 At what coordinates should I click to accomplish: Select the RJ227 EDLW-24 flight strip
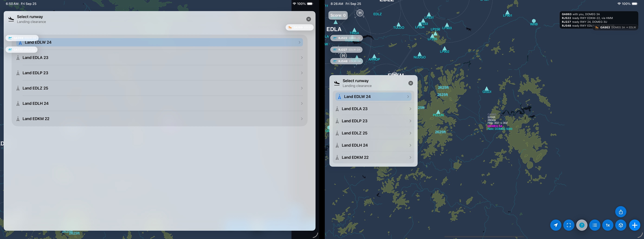pyautogui.click(x=346, y=50)
